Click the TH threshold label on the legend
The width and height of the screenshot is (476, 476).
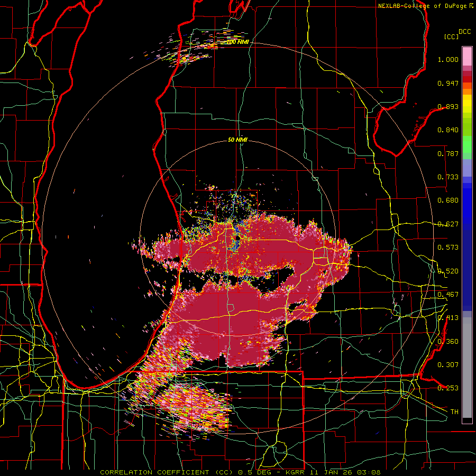click(x=454, y=412)
